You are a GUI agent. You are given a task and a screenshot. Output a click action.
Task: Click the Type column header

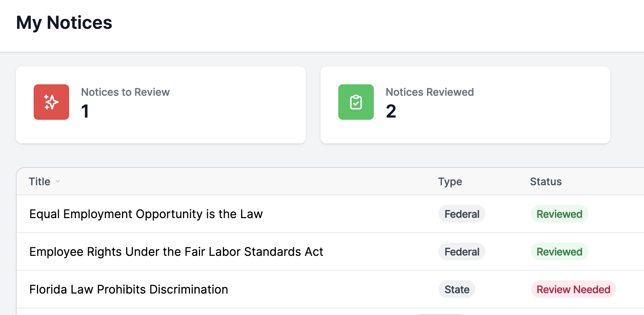coord(450,182)
